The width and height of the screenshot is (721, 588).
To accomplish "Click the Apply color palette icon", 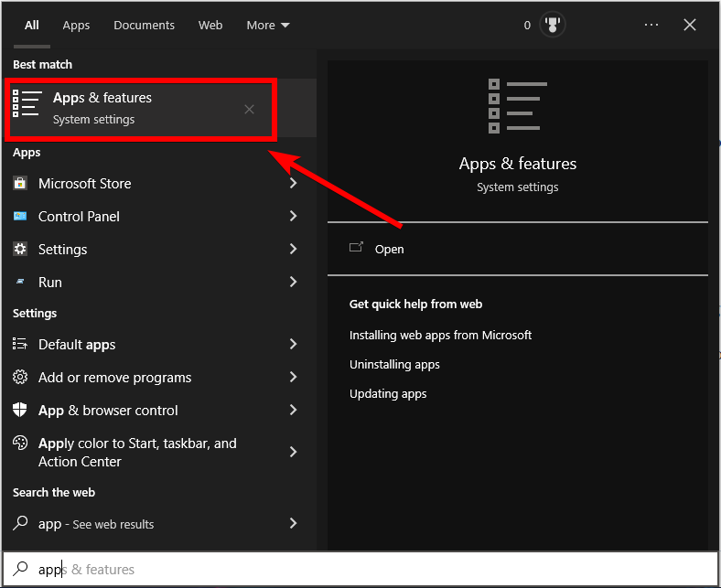I will click(20, 443).
